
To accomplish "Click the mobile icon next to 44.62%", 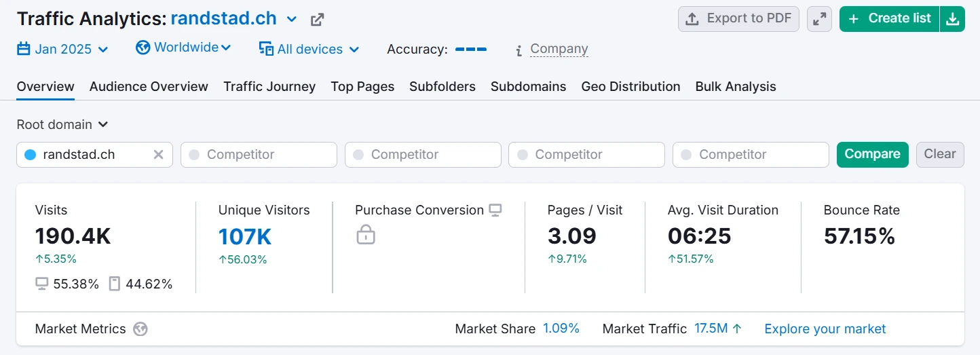I will click(x=114, y=284).
